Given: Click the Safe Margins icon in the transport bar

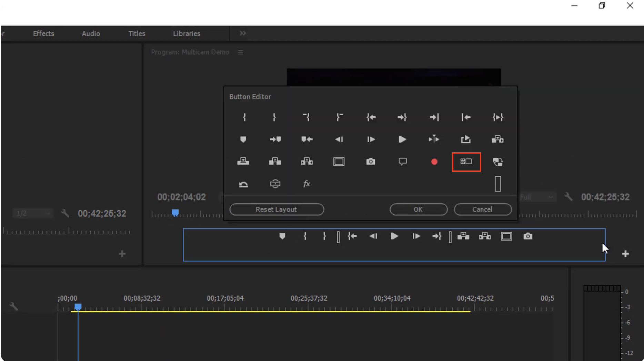Looking at the screenshot, I should pos(506,236).
